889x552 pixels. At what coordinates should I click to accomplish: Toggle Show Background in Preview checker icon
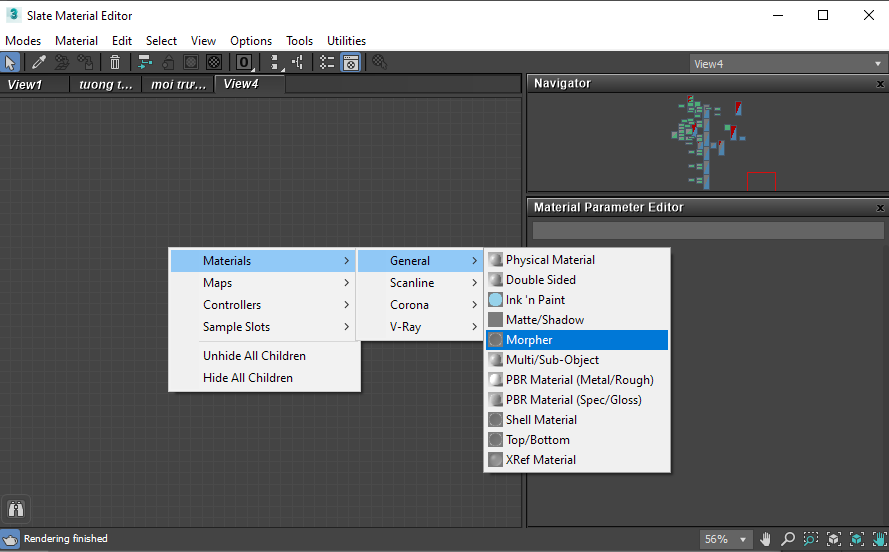pyautogui.click(x=213, y=62)
